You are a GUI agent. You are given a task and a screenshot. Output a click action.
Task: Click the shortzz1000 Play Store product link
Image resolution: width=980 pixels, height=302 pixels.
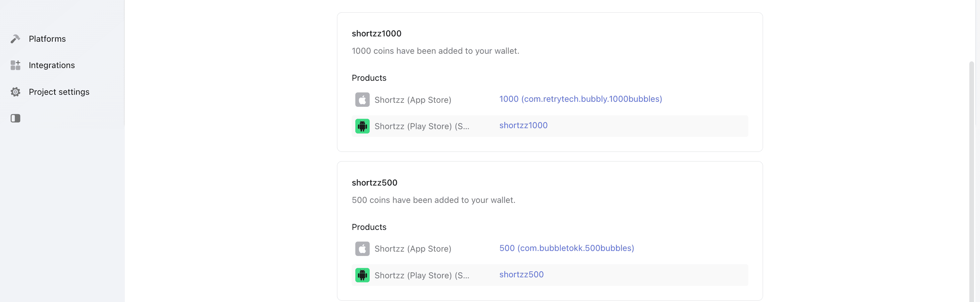pos(523,125)
